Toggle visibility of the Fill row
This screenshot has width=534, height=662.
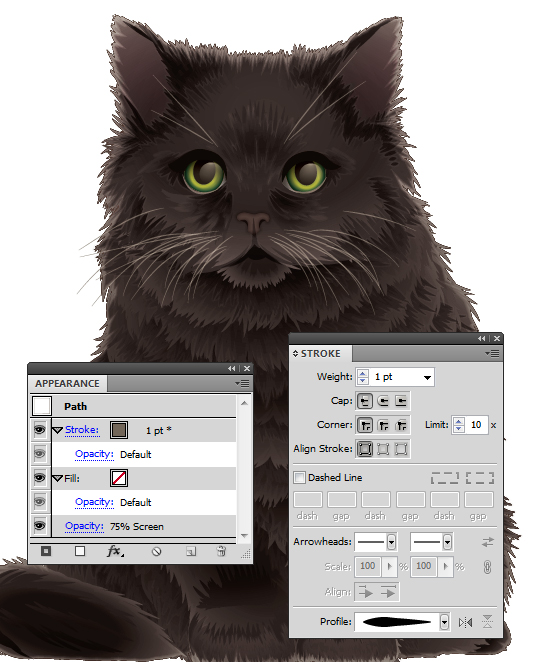point(40,478)
